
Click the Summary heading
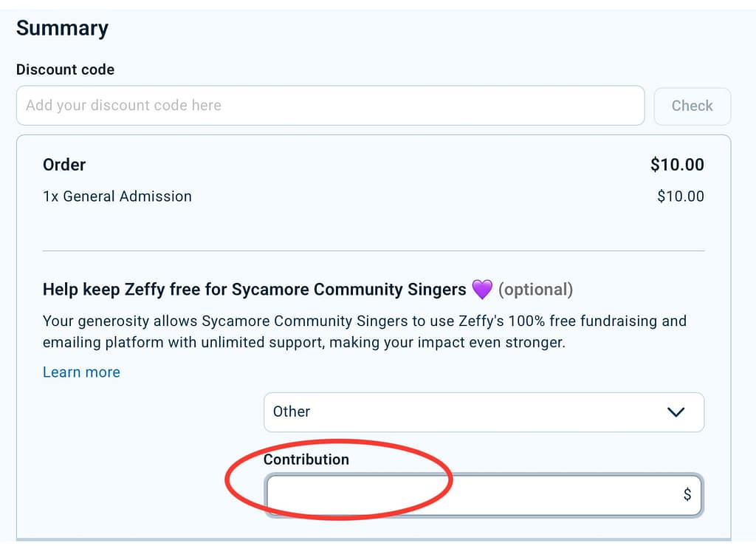62,28
